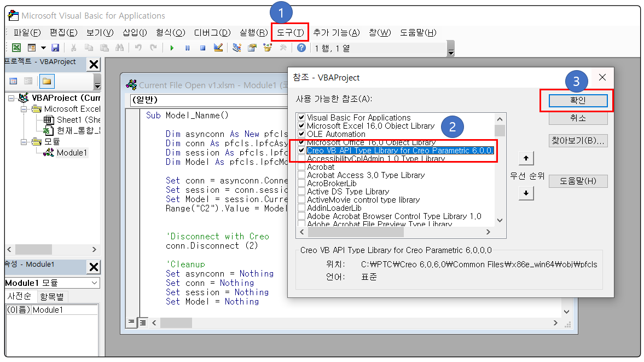The width and height of the screenshot is (644, 362).
Task: Click the Paste clipboard icon
Action: 105,48
